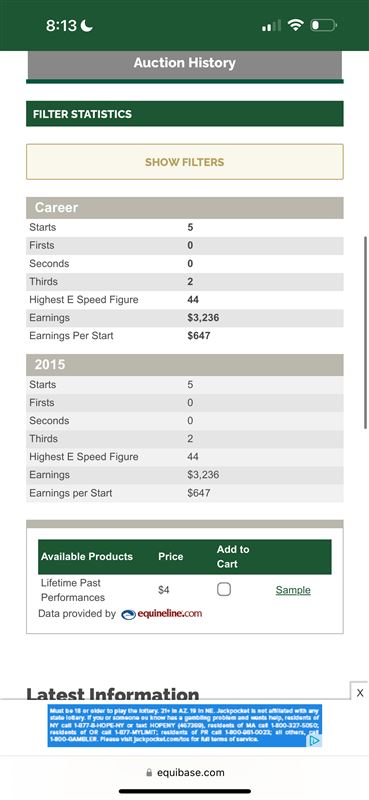Image resolution: width=369 pixels, height=800 pixels.
Task: Expand filters with SHOW FILTERS button
Action: pos(185,162)
